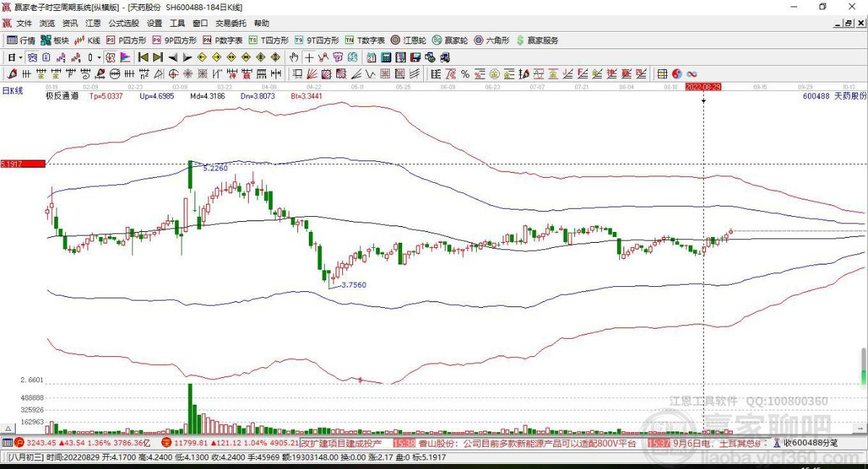Open the 交易委托 menu
The width and height of the screenshot is (868, 469).
[x=231, y=24]
